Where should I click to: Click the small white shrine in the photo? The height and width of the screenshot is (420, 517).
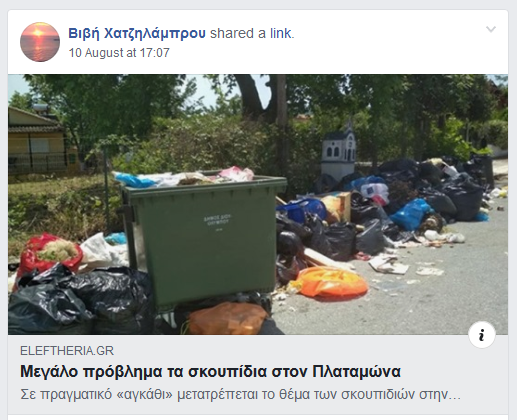tap(338, 152)
